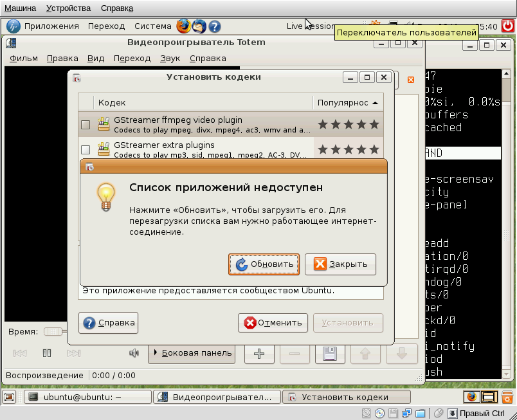Open Thunderbird mail launcher in top panel
517x420 pixels.
pyautogui.click(x=200, y=26)
